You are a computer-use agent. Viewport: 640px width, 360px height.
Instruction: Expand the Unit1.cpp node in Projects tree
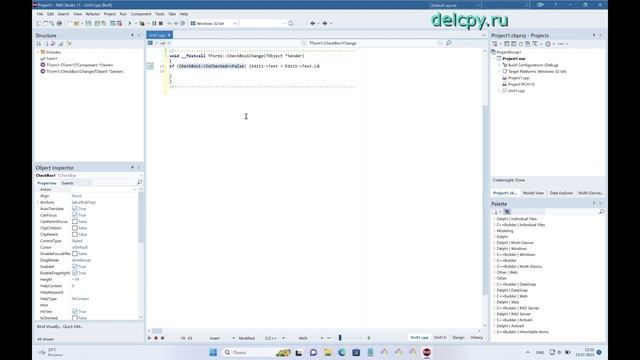pos(499,91)
